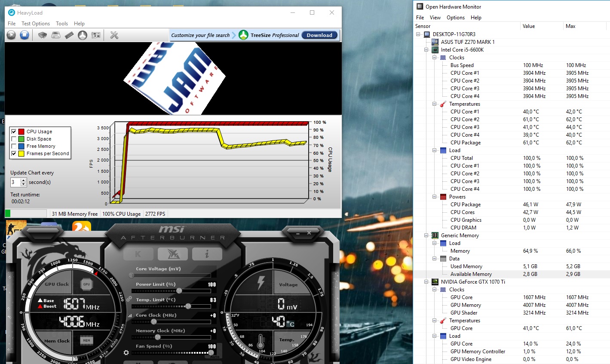Open the HeavyLoad Help menu
The width and height of the screenshot is (610, 364).
click(79, 24)
